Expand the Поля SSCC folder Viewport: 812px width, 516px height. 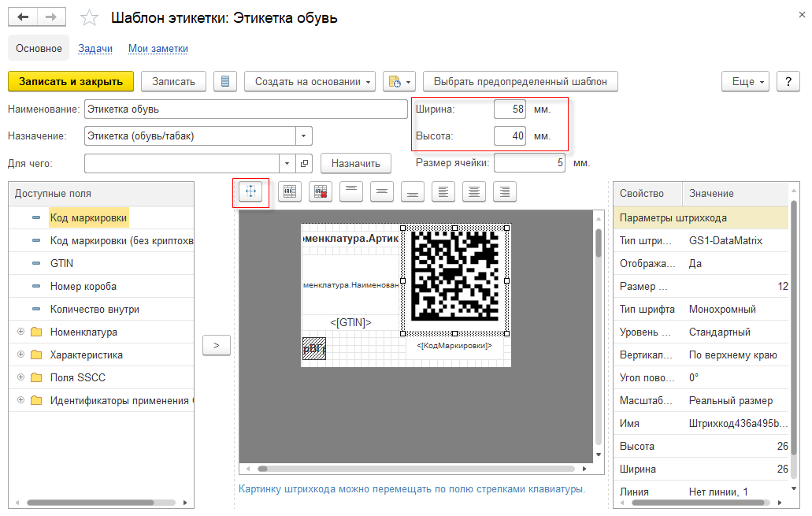pos(20,377)
